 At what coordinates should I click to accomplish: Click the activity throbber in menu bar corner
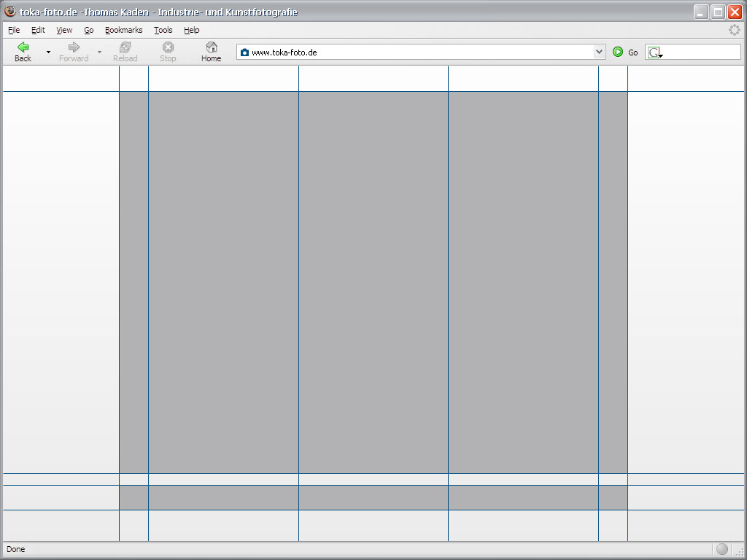coord(735,30)
